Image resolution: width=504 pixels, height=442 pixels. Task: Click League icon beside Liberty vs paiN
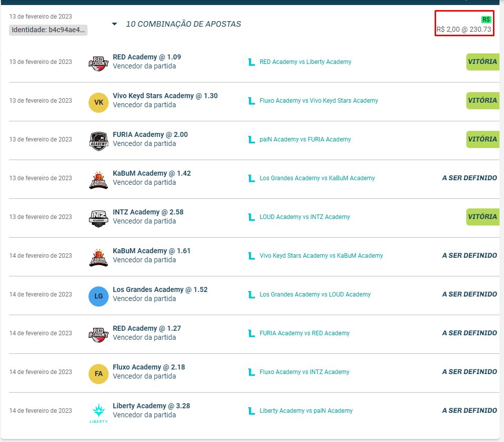pyautogui.click(x=251, y=411)
